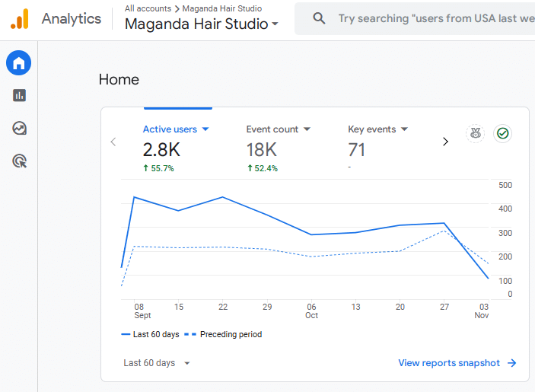Open the Home section in sidebar
Viewport: 535px width, 392px height.
[19, 62]
